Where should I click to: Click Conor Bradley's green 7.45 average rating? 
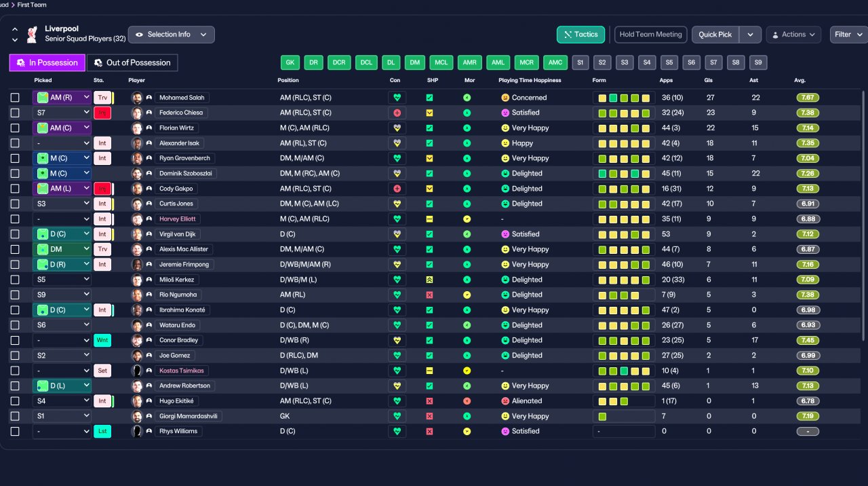808,340
